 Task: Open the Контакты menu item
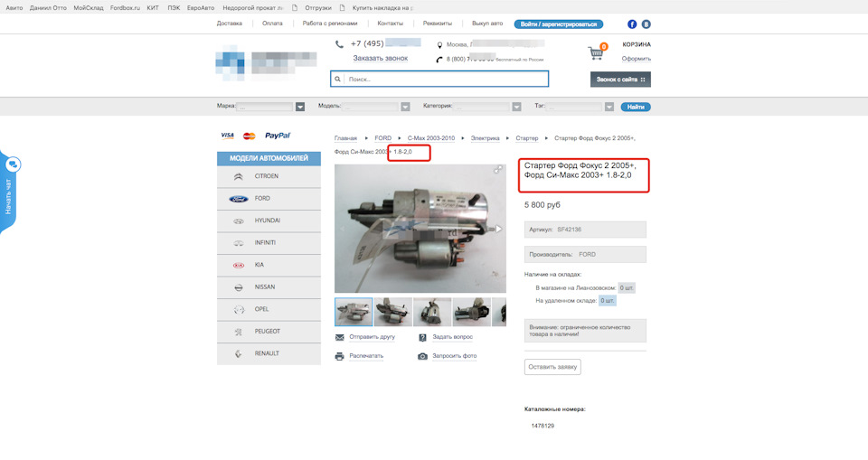tap(391, 23)
